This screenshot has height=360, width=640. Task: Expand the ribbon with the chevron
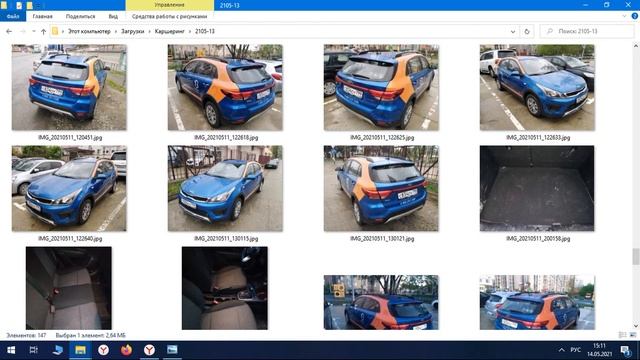click(x=624, y=16)
